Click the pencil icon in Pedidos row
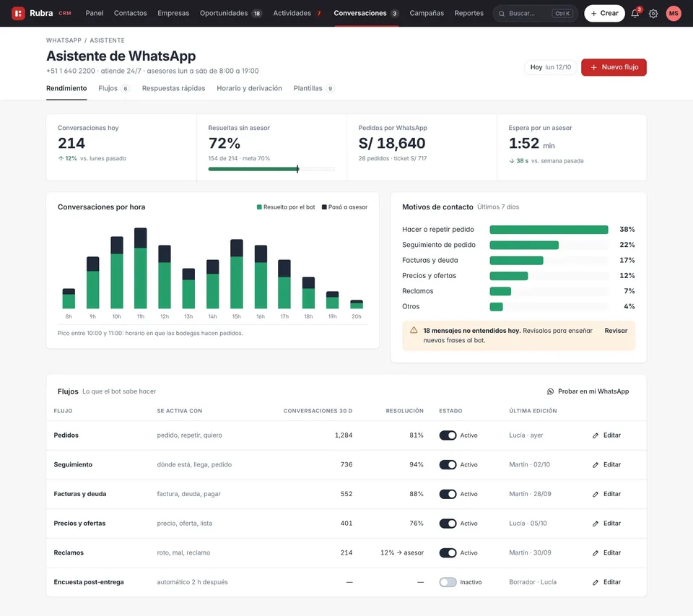The width and height of the screenshot is (693, 616). pyautogui.click(x=596, y=435)
